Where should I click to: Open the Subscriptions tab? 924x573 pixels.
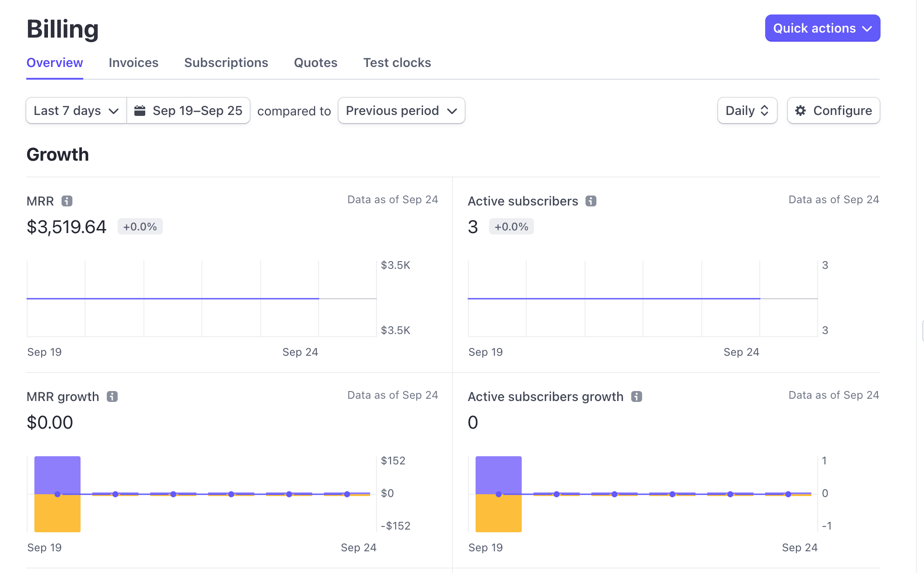(226, 62)
